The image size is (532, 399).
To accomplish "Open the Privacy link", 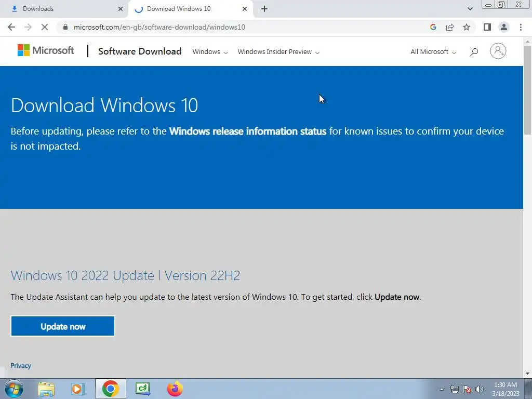I will (x=21, y=365).
